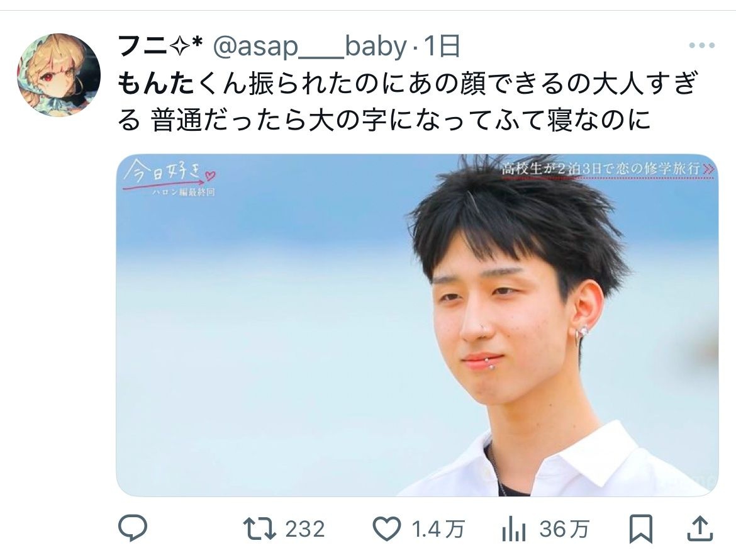Click the 1.4万 like count
The width and height of the screenshot is (736, 560).
[x=438, y=530]
